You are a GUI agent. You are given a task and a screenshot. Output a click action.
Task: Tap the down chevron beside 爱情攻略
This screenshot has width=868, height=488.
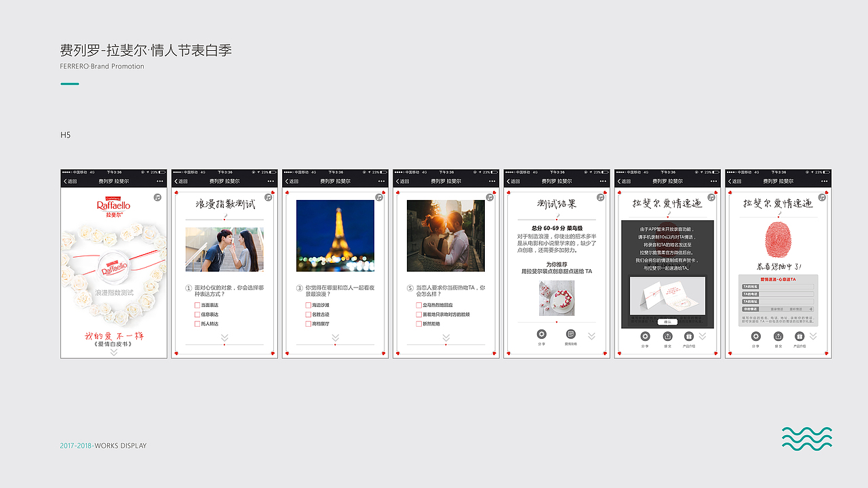(591, 335)
